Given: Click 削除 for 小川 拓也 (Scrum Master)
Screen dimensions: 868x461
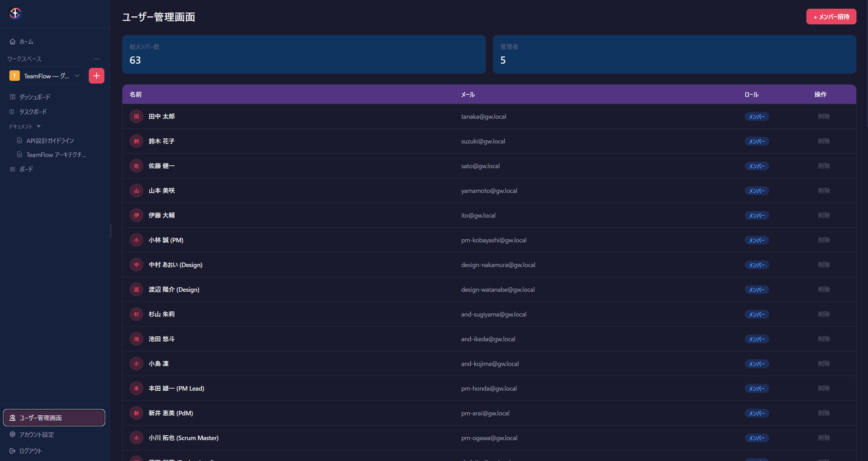Looking at the screenshot, I should (824, 438).
